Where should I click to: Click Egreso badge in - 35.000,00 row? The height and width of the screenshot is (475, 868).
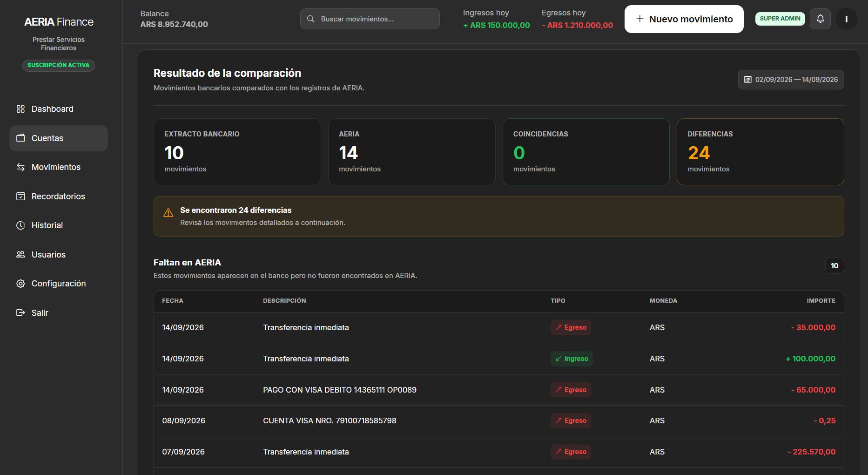(571, 327)
